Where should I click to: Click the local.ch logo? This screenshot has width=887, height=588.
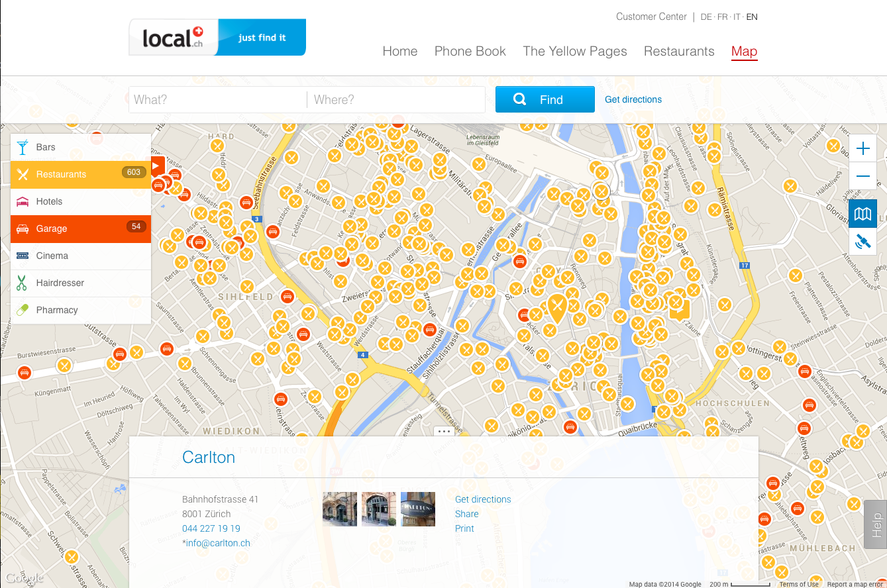coord(174,38)
